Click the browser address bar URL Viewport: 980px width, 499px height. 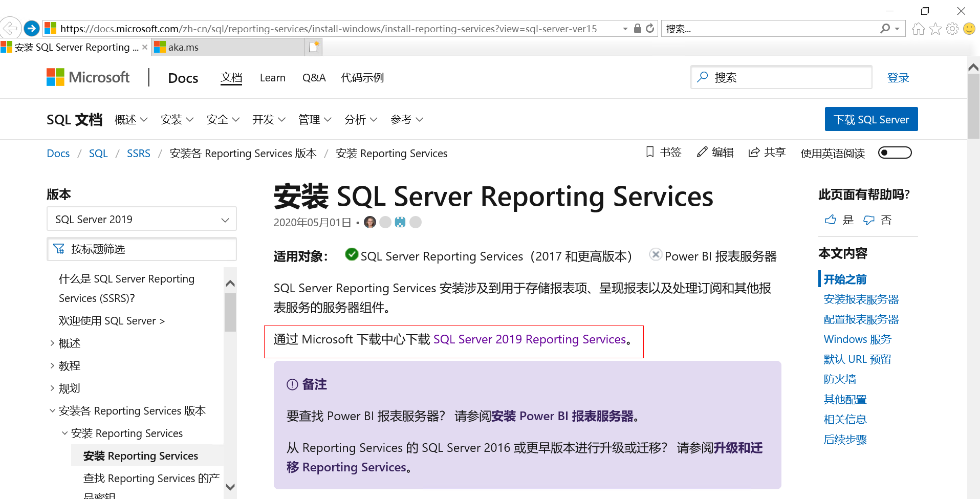[x=329, y=29]
